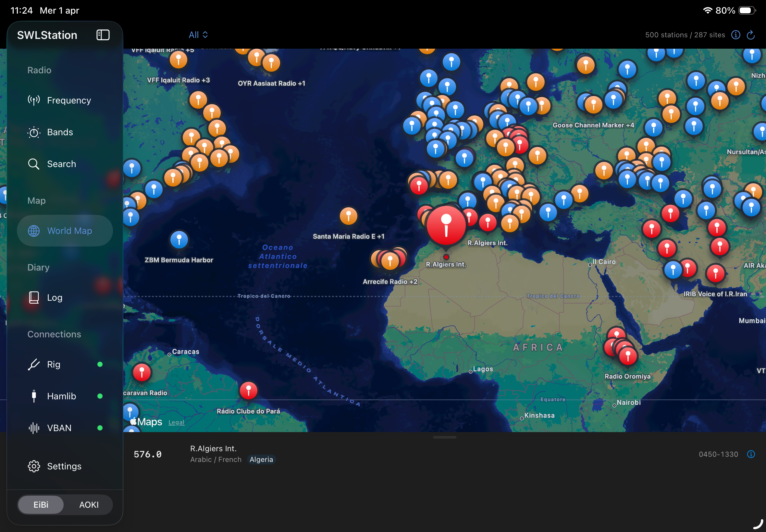Collapse the SWLStation sidebar

(x=103, y=34)
